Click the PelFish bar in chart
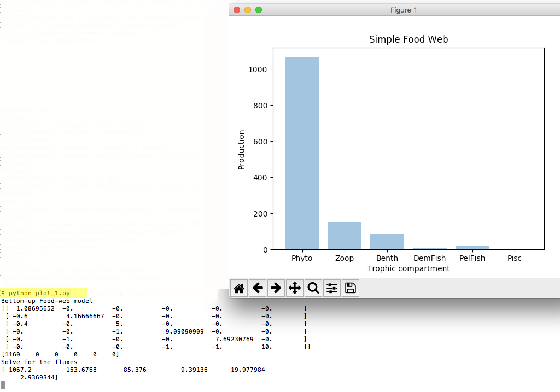 tap(472, 248)
